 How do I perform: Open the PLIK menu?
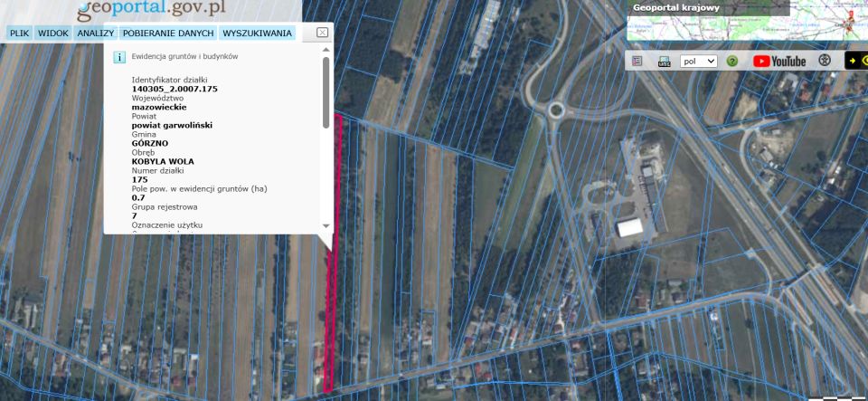point(20,33)
